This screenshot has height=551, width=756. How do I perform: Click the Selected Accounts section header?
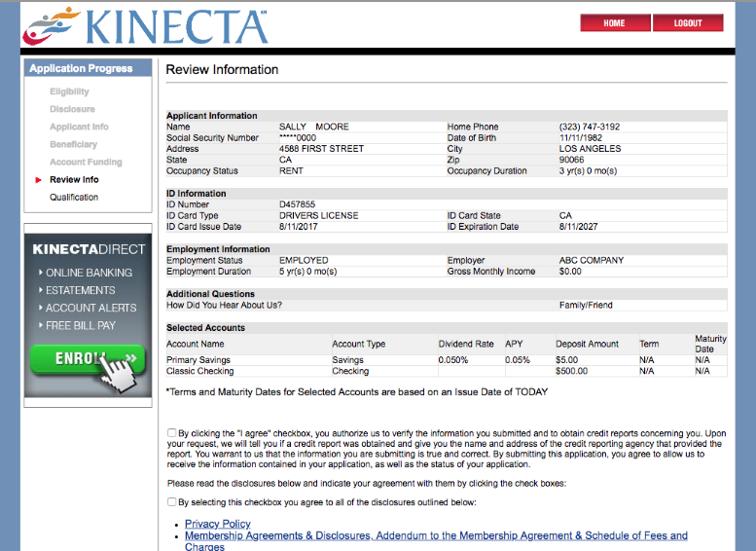(206, 328)
